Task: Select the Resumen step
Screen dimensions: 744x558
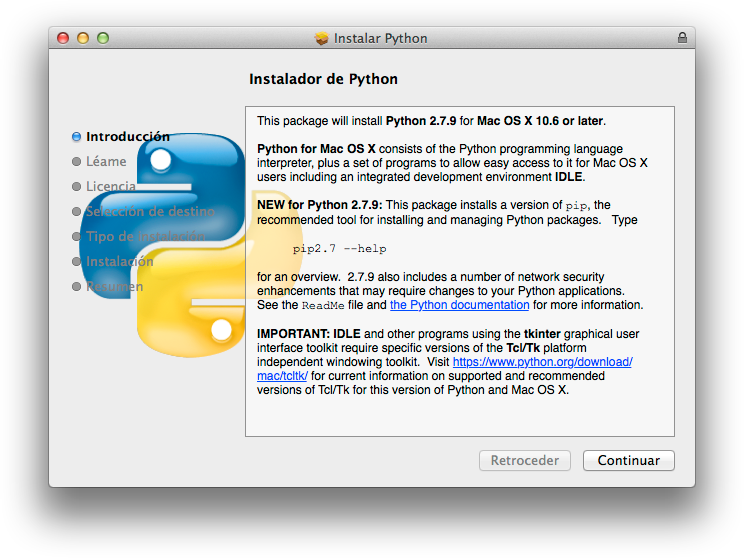Action: click(x=114, y=287)
